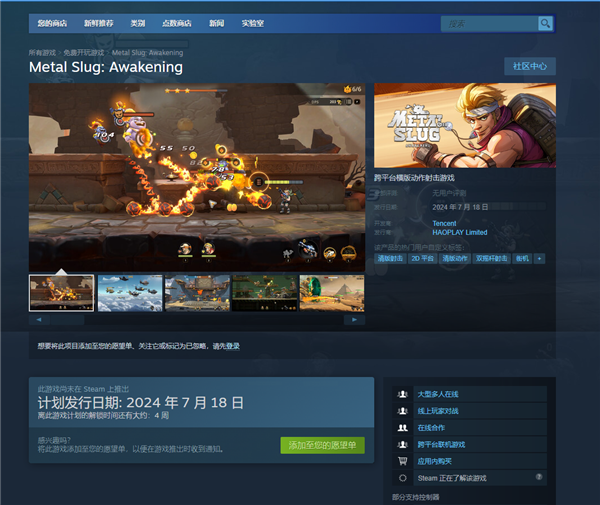Viewport: 600px width, 505px height.
Task: Click the Steam 正在了解该游戏 row text
Action: (452, 478)
